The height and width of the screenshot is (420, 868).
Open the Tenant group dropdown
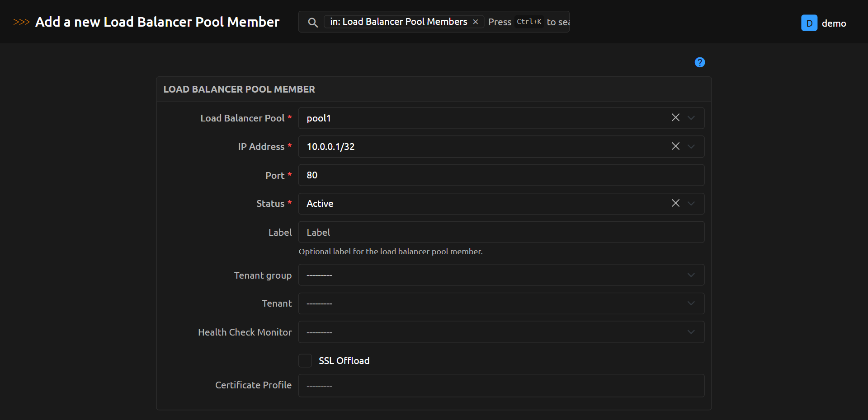[x=501, y=275]
